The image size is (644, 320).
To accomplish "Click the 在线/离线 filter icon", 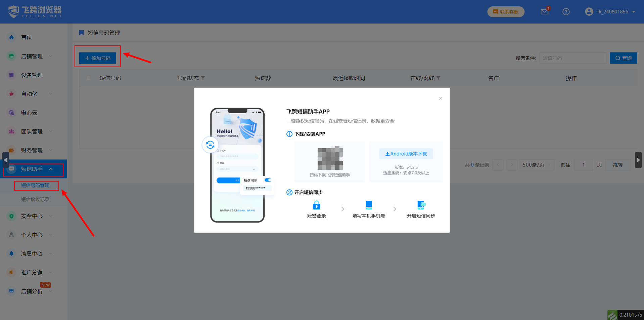I will [x=438, y=78].
